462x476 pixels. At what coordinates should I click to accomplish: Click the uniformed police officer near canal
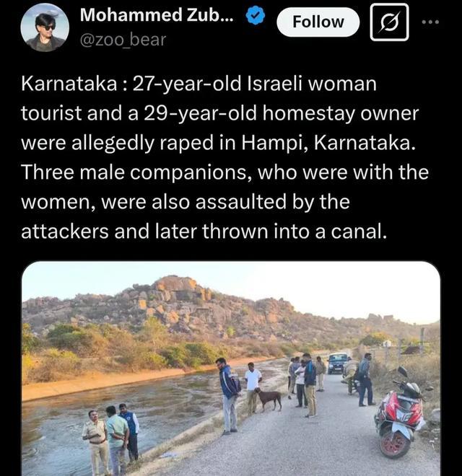(96, 441)
